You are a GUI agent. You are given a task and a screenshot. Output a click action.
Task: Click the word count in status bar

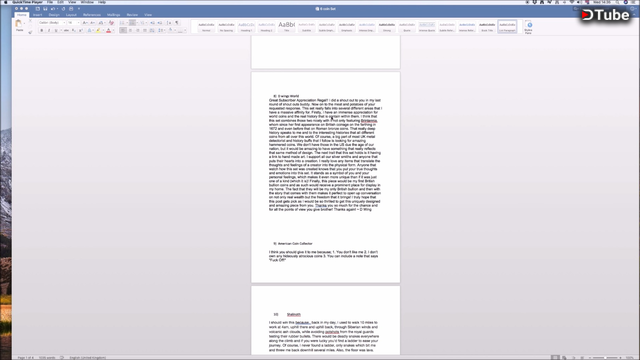[47, 358]
